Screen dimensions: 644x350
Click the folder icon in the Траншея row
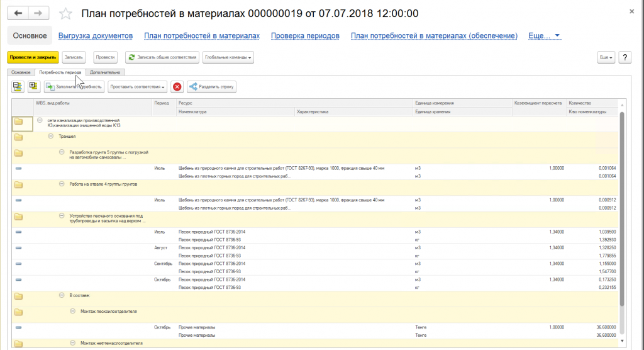click(x=18, y=137)
